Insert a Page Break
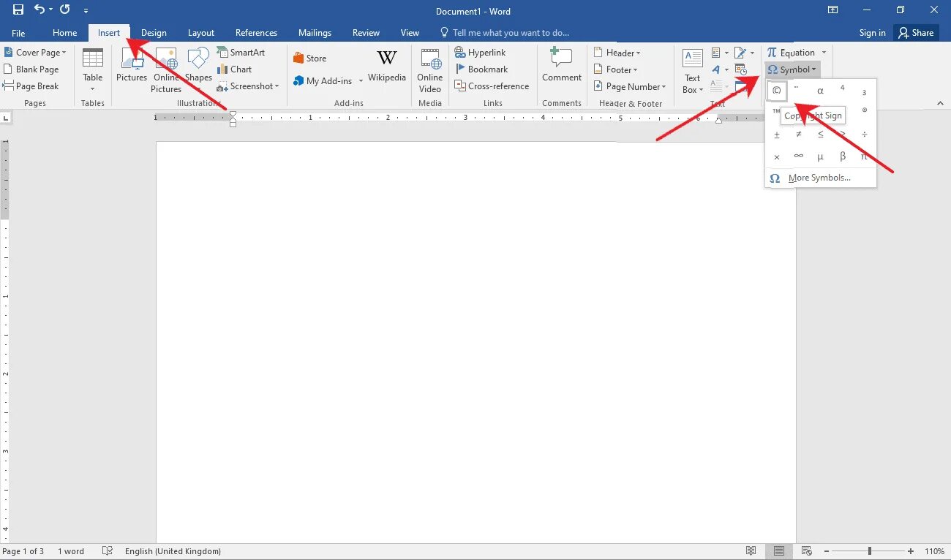The height and width of the screenshot is (560, 951). point(31,86)
